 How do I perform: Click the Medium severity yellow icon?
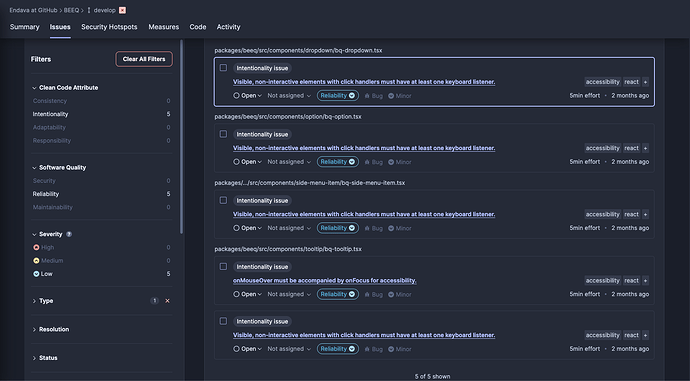(x=36, y=261)
